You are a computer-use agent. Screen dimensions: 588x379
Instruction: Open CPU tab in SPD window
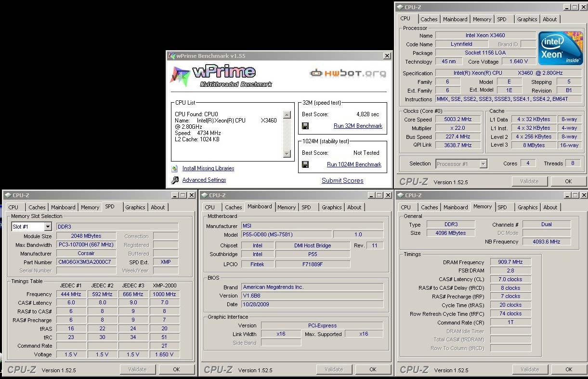click(x=13, y=207)
